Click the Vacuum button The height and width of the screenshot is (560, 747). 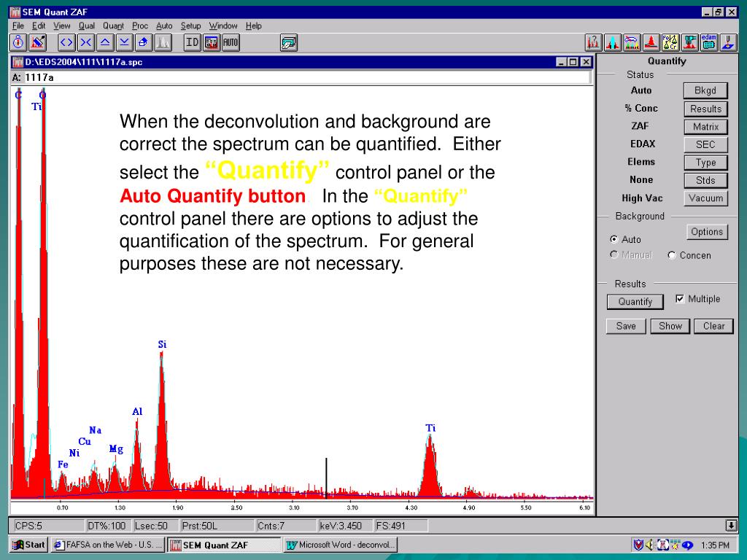pos(705,198)
